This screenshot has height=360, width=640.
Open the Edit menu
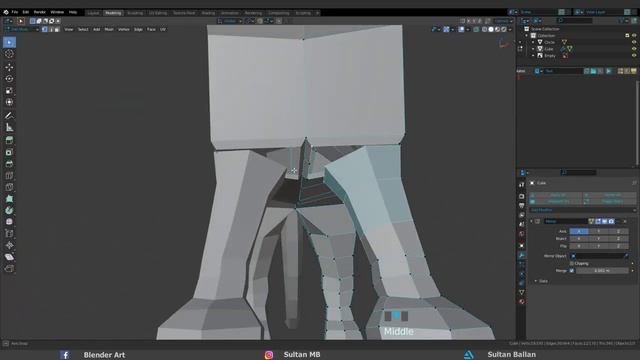[26, 12]
